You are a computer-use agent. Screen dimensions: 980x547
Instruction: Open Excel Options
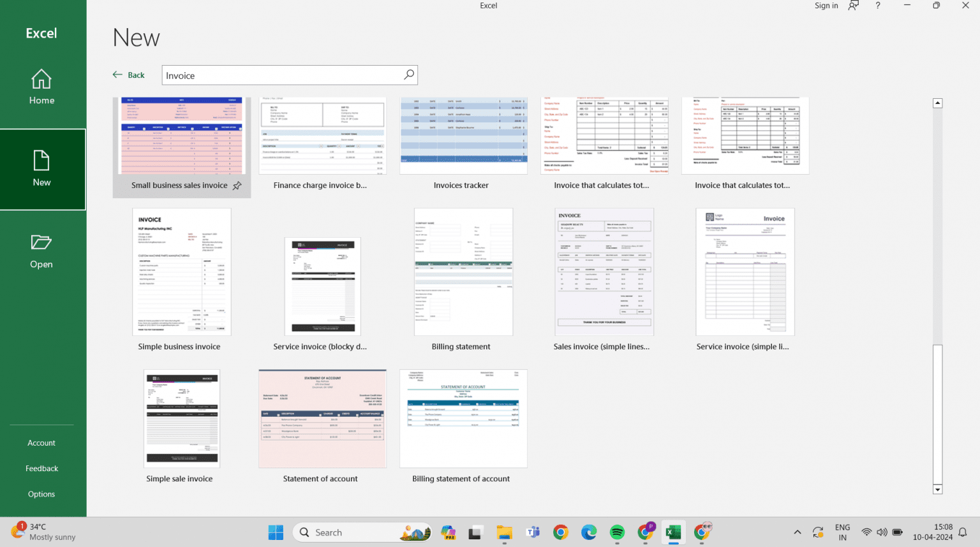pyautogui.click(x=41, y=494)
